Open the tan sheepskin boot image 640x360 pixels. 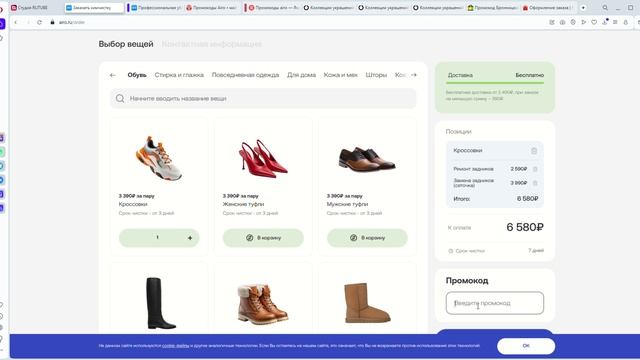[367, 303]
